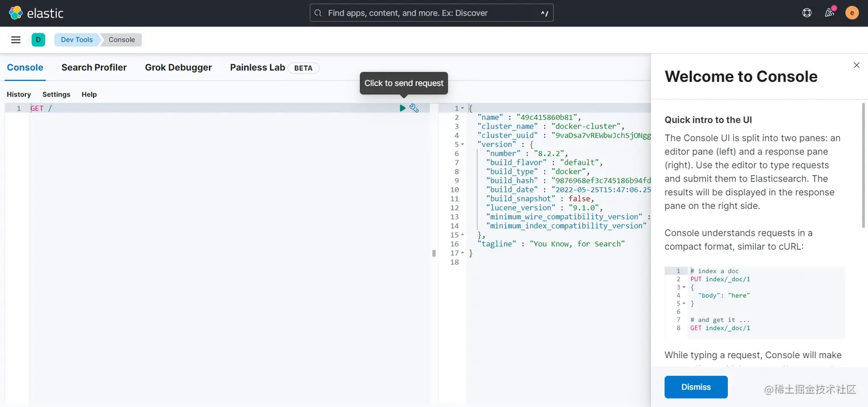Open the Painless Lab tab
The image size is (868, 407).
[258, 67]
